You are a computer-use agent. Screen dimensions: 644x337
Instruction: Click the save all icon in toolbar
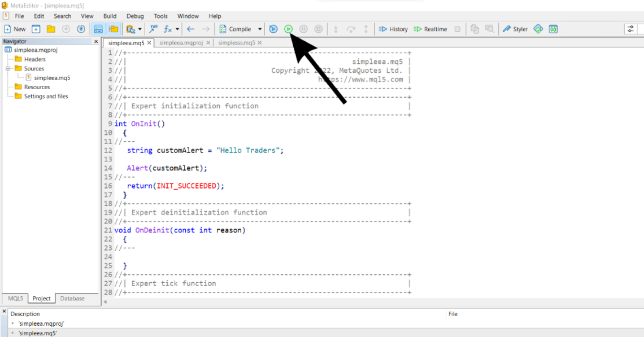[81, 29]
